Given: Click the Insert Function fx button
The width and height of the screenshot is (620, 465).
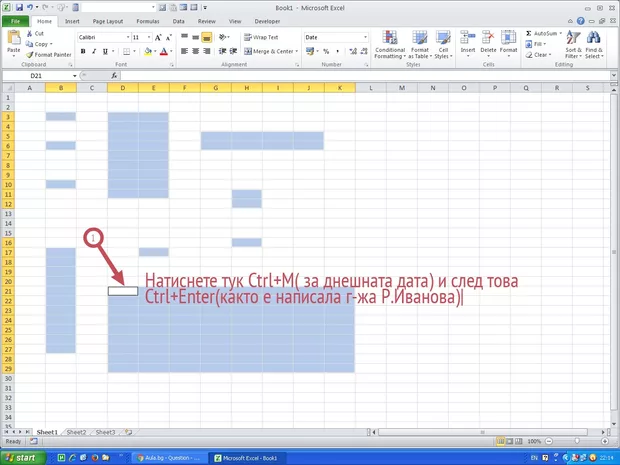Looking at the screenshot, I should click(x=114, y=76).
